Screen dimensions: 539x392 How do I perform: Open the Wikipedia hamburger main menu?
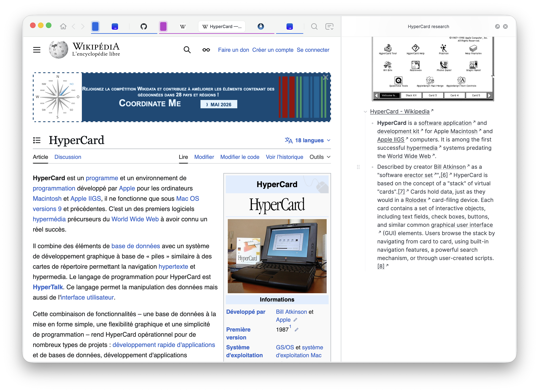37,50
